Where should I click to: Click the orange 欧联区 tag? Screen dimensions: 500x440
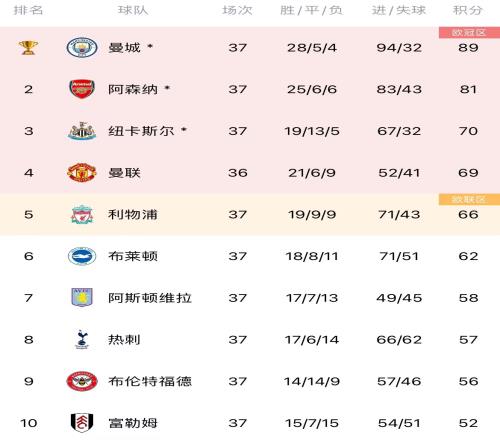pos(469,199)
